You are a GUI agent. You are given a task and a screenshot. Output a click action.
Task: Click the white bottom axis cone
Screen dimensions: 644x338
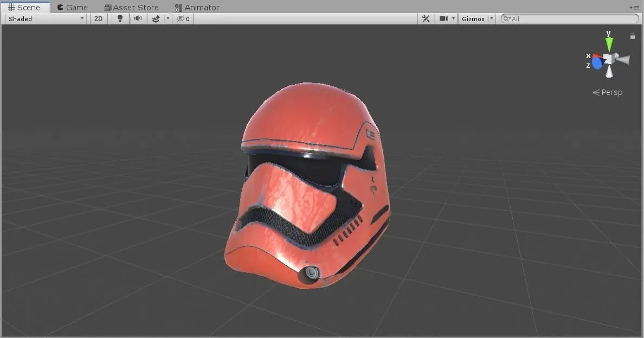coord(609,72)
